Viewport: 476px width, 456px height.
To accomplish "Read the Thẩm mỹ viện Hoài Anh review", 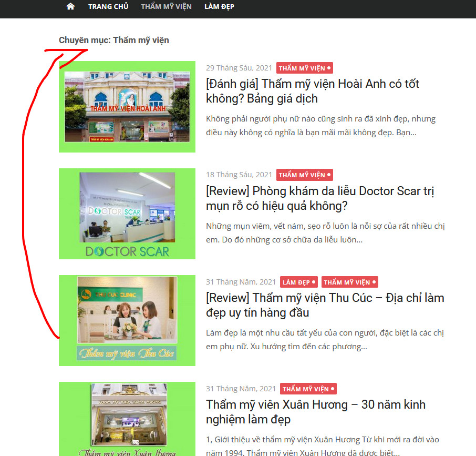I will pyautogui.click(x=313, y=91).
